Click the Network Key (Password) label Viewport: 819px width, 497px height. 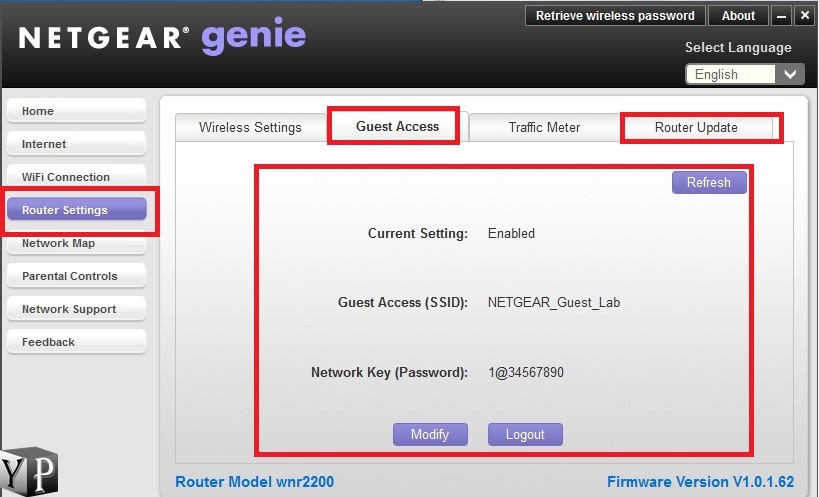[x=389, y=372]
